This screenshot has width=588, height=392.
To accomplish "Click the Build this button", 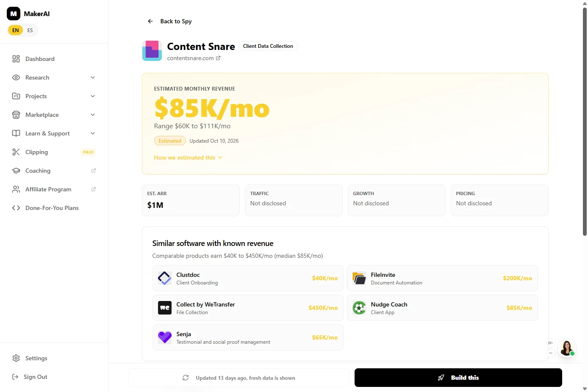I will point(458,378).
